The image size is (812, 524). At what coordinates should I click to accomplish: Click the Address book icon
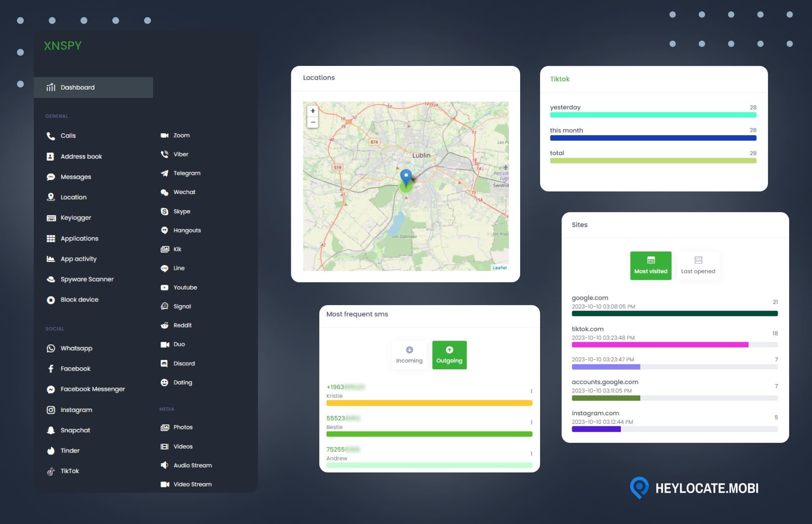(x=50, y=156)
